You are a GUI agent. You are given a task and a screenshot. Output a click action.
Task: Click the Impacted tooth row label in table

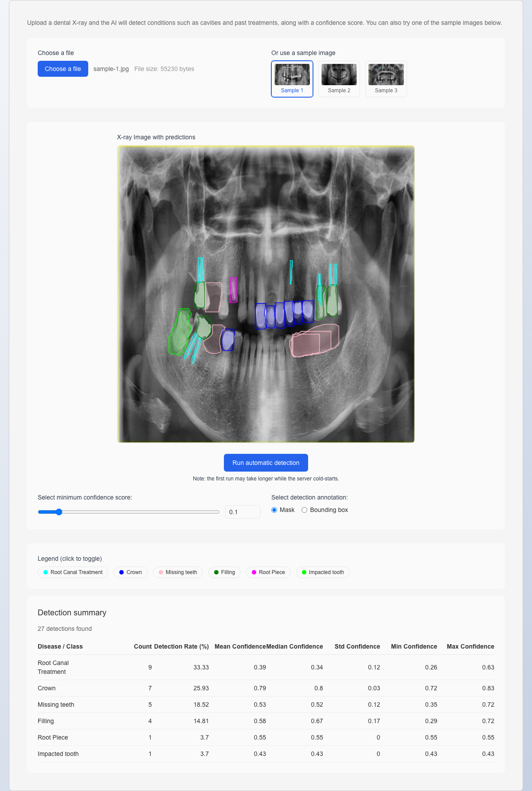(x=58, y=754)
